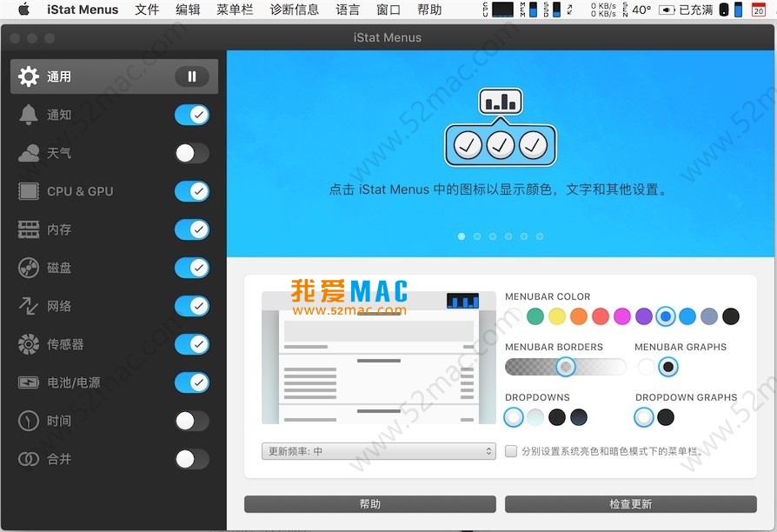The height and width of the screenshot is (532, 777).
Task: Switch off the 磁盘 toggle
Action: (192, 268)
